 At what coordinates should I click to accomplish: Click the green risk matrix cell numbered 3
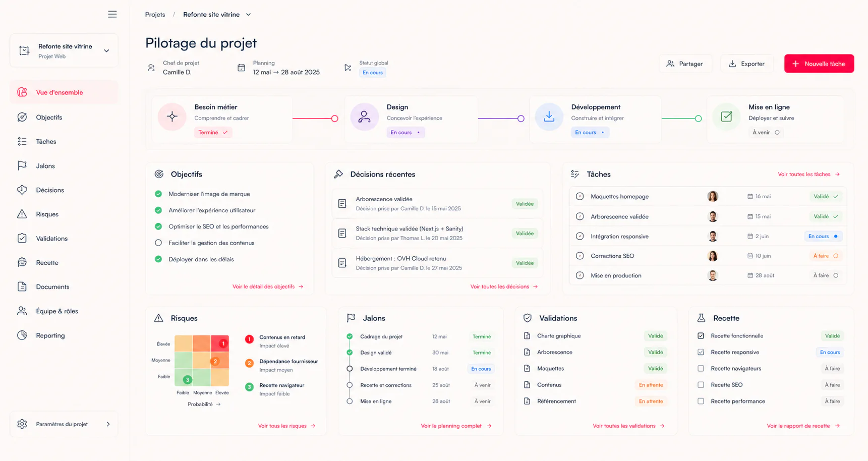184,378
